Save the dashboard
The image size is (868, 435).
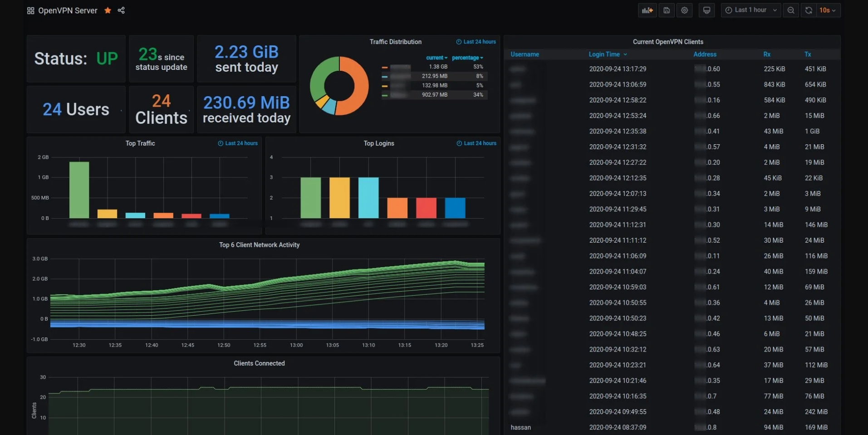pos(667,10)
